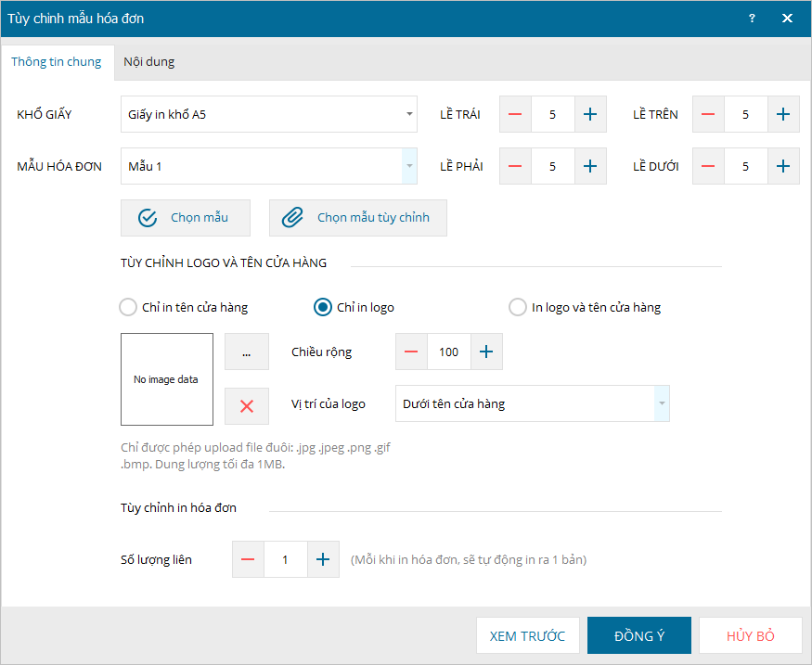Increase Số lượng liên copy count
This screenshot has width=812, height=665.
click(x=323, y=559)
